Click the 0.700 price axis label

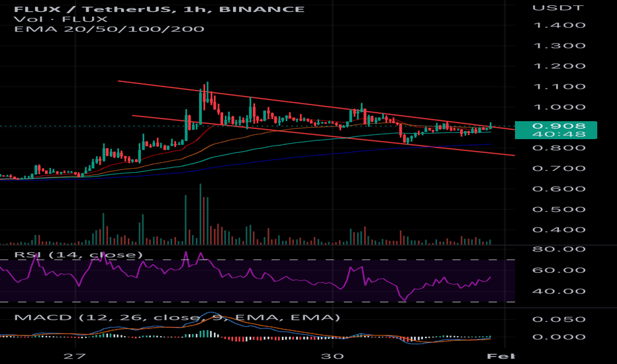coord(559,168)
